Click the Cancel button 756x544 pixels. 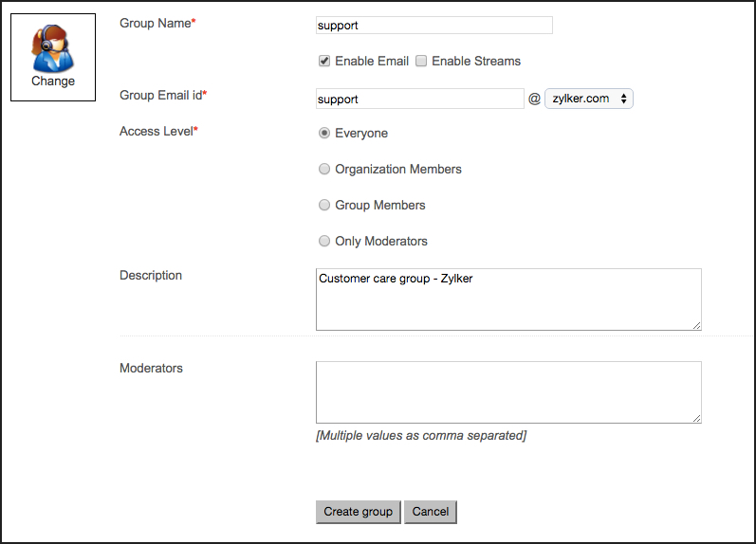[430, 512]
